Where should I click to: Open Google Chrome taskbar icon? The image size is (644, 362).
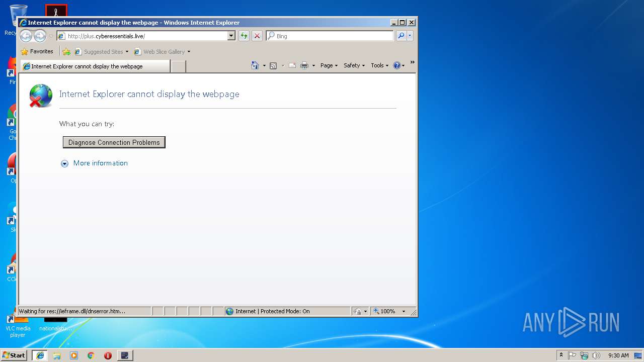coord(91,355)
